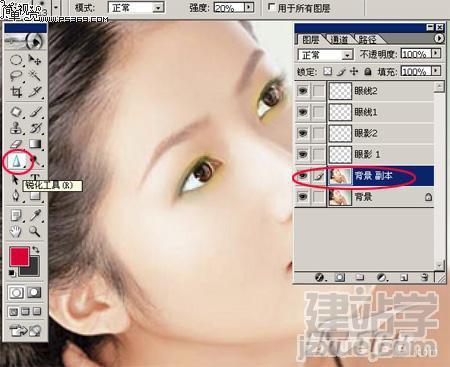The height and width of the screenshot is (367, 450).
Task: Activate the Hand tool
Action: pyautogui.click(x=16, y=231)
